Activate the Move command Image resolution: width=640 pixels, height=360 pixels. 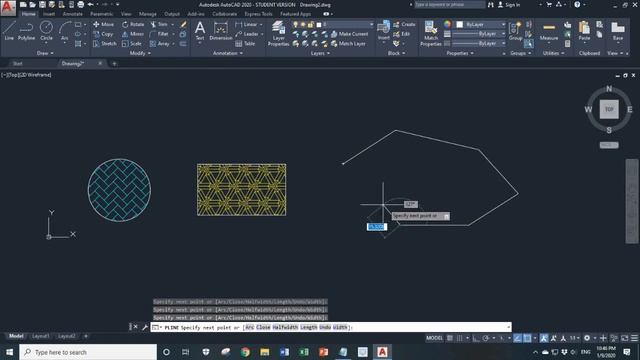[x=104, y=24]
